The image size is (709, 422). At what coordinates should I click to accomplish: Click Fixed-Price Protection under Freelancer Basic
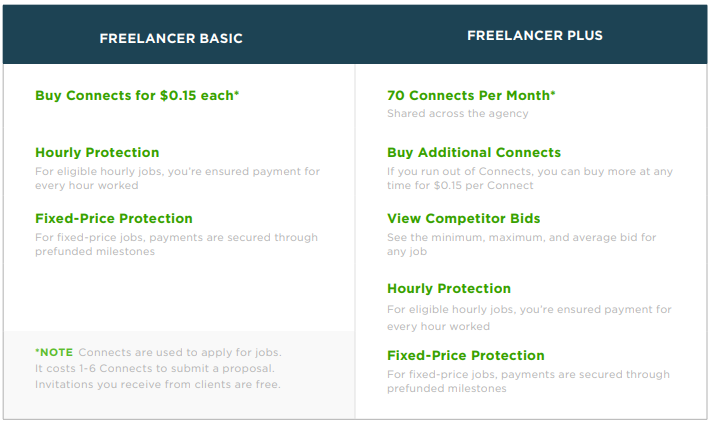click(114, 218)
